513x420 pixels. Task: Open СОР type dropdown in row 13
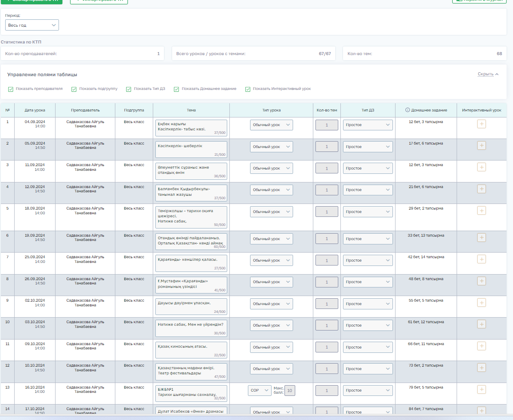(260, 390)
